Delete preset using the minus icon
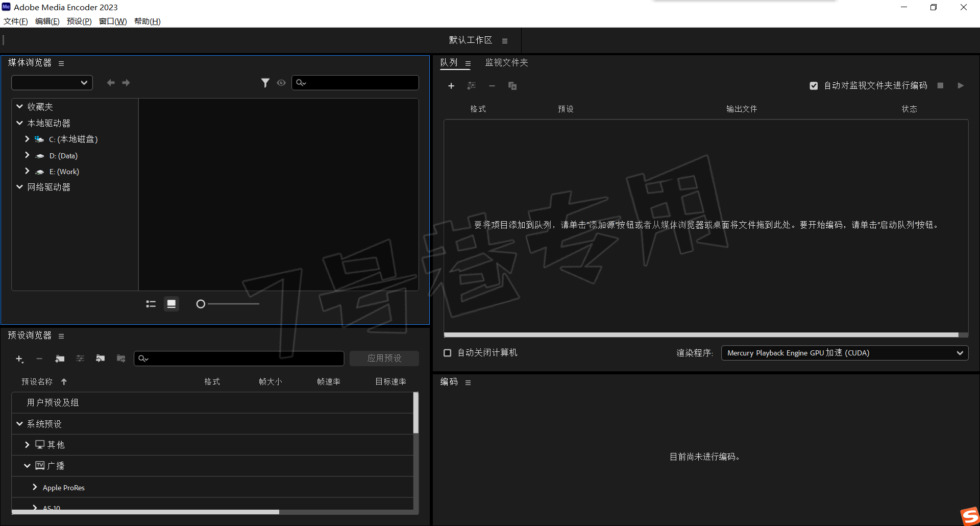 coord(39,358)
